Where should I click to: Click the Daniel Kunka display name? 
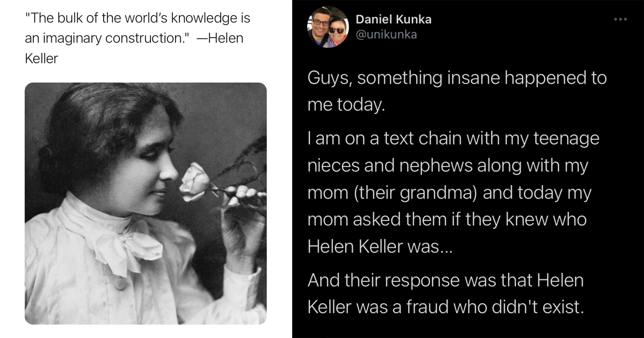393,19
